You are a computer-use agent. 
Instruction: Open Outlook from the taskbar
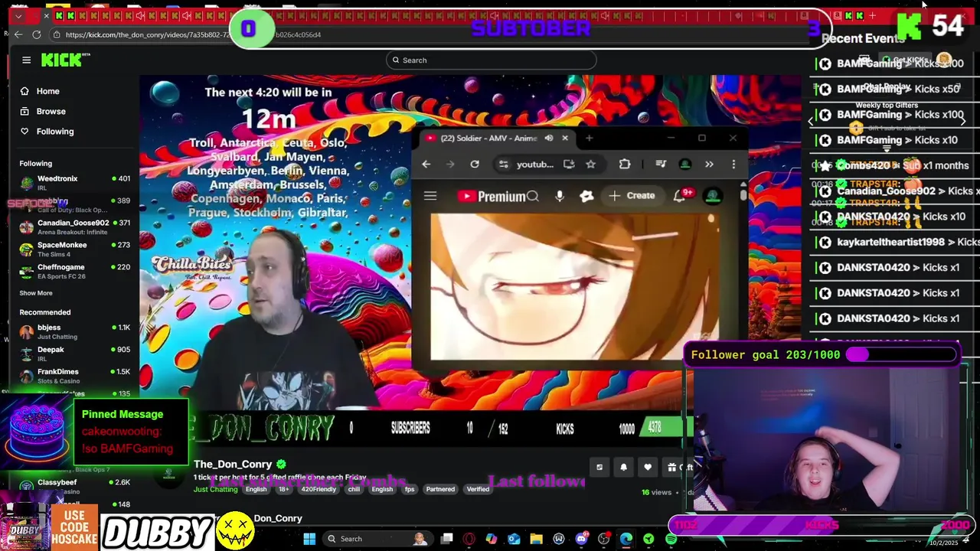(514, 539)
